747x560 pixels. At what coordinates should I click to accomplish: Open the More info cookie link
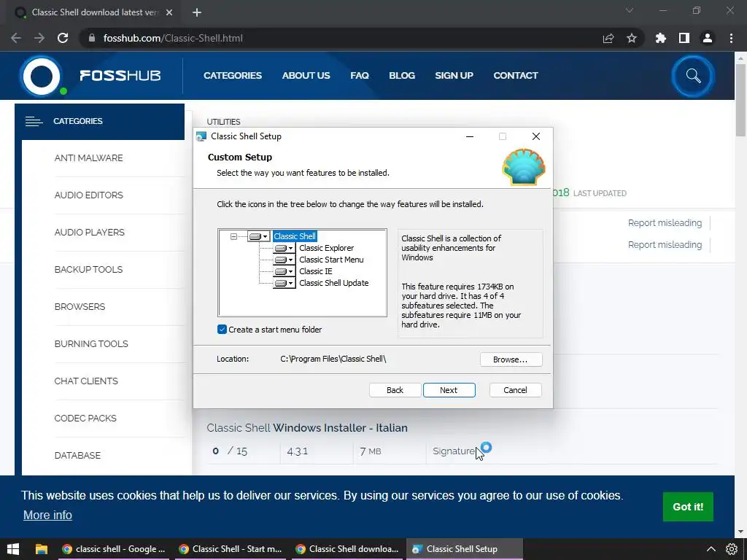(x=47, y=516)
